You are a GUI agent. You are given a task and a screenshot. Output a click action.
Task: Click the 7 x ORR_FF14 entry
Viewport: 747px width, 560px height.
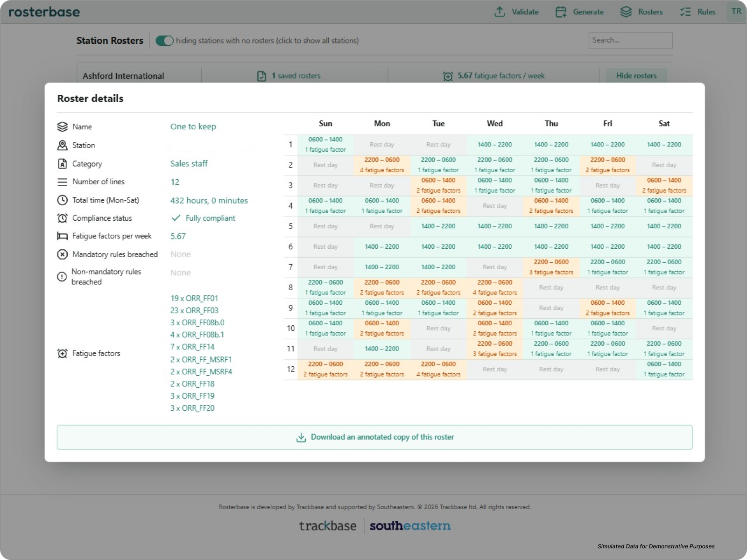click(192, 347)
